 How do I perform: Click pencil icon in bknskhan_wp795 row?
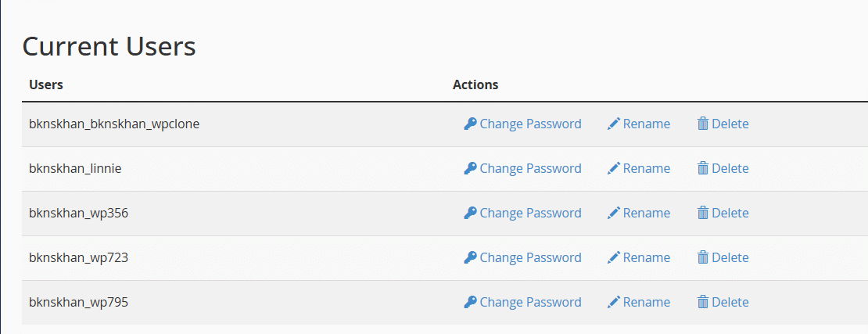click(x=613, y=302)
